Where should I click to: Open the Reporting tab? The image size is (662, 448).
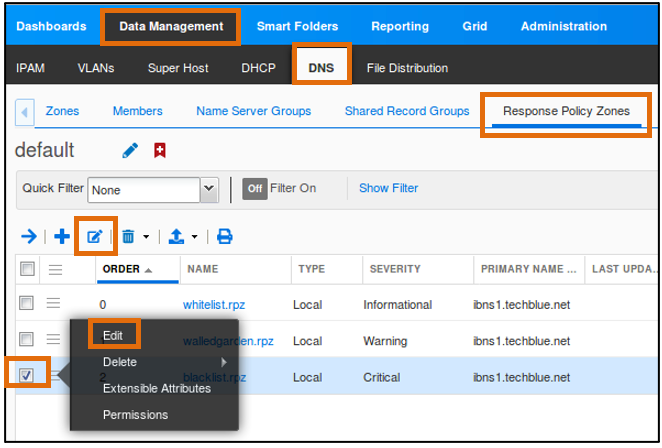point(400,26)
